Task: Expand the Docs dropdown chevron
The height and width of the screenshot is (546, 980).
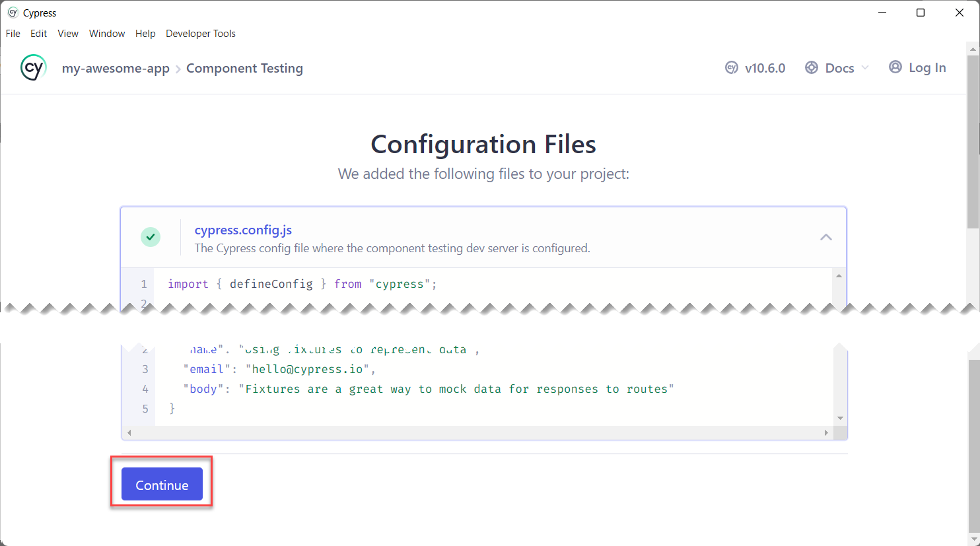Action: pyautogui.click(x=865, y=68)
